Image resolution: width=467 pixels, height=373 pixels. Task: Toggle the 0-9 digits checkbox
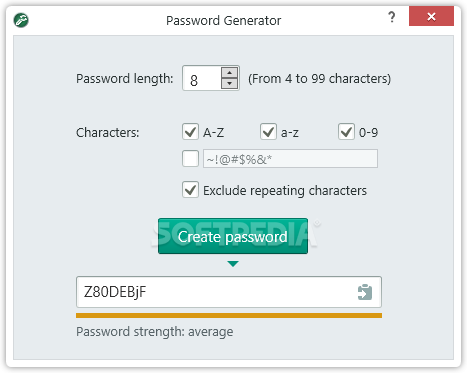tap(346, 132)
